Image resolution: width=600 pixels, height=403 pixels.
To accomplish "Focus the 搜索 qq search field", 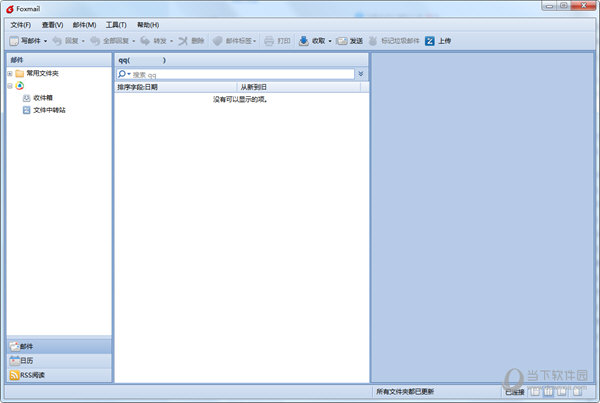I will click(x=242, y=74).
